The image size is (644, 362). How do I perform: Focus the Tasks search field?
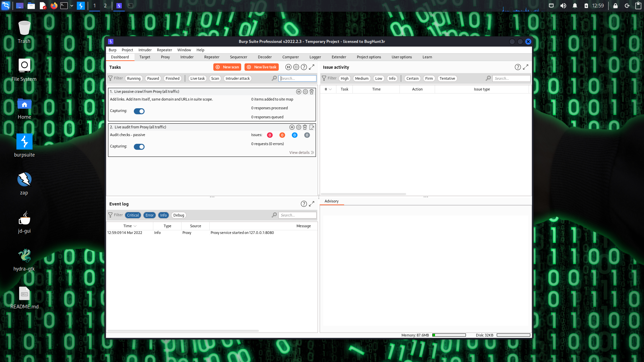tap(298, 78)
